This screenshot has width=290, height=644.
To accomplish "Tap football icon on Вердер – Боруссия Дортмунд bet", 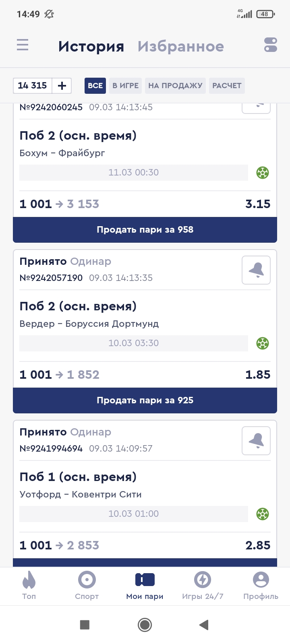I will [x=263, y=343].
